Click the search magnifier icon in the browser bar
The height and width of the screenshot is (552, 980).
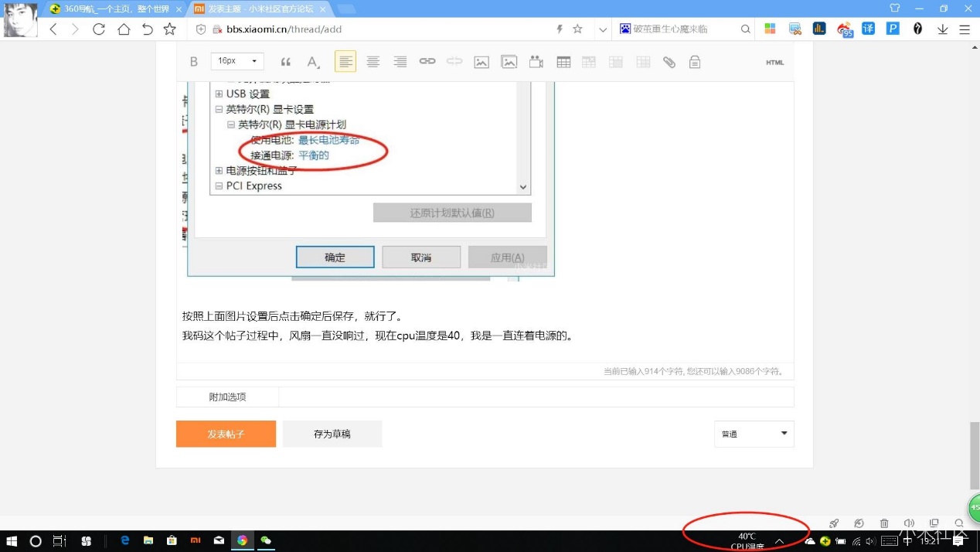pos(746,29)
